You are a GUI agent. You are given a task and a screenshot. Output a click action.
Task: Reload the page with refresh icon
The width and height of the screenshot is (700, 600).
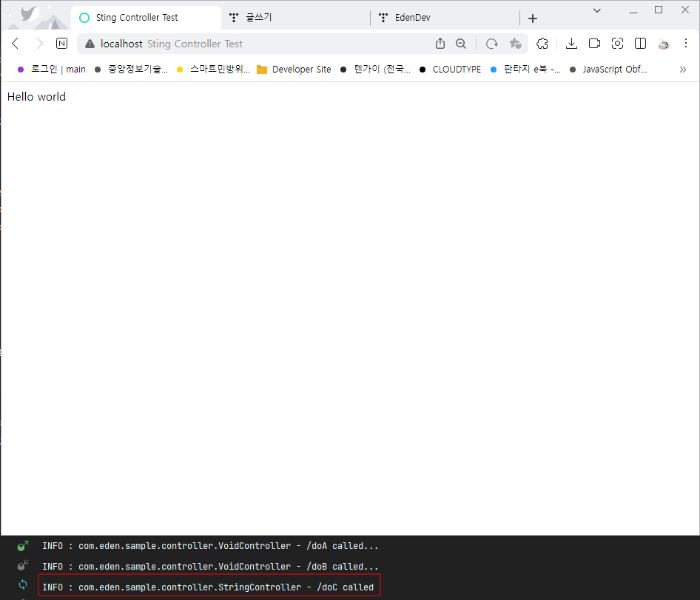tap(491, 44)
